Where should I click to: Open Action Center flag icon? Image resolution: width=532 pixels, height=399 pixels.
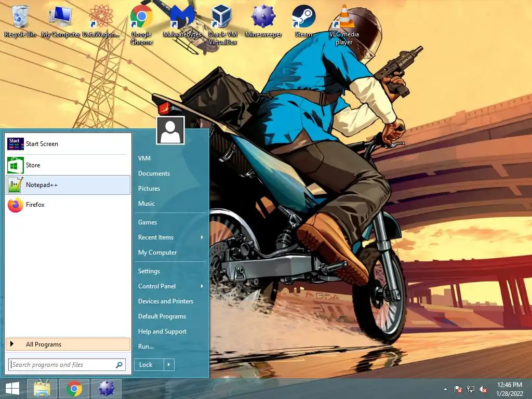(x=458, y=389)
